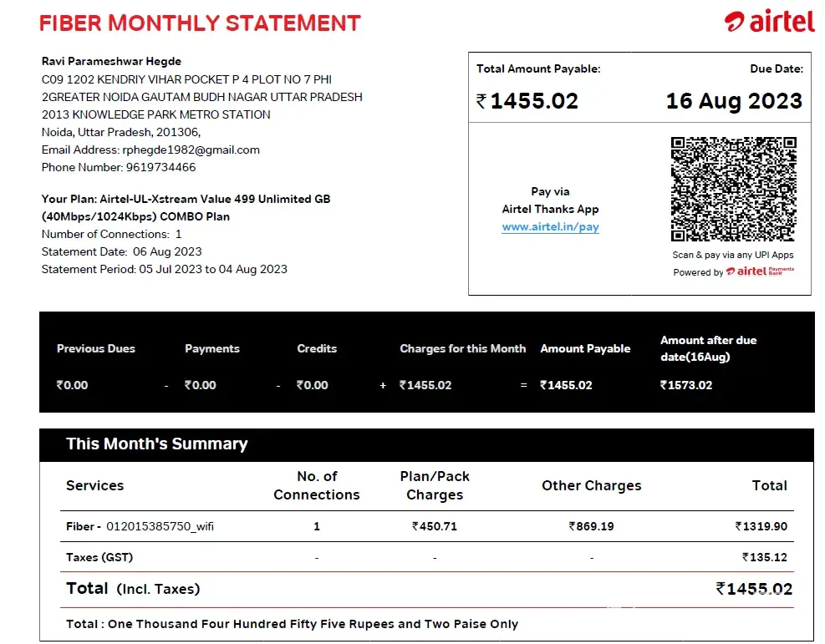Select the phone number 9619734466
This screenshot has height=644, width=825.
[x=160, y=168]
